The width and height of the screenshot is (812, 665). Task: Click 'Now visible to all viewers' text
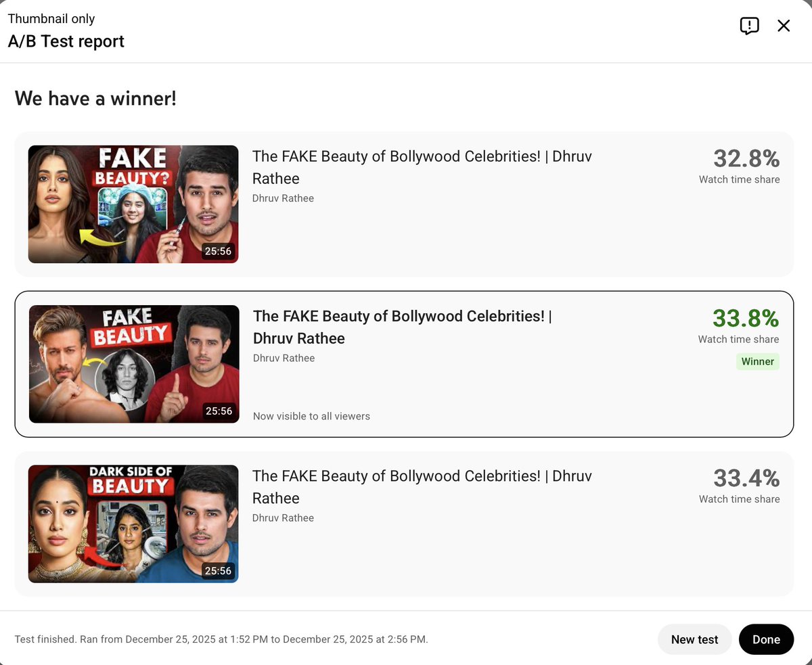(311, 416)
